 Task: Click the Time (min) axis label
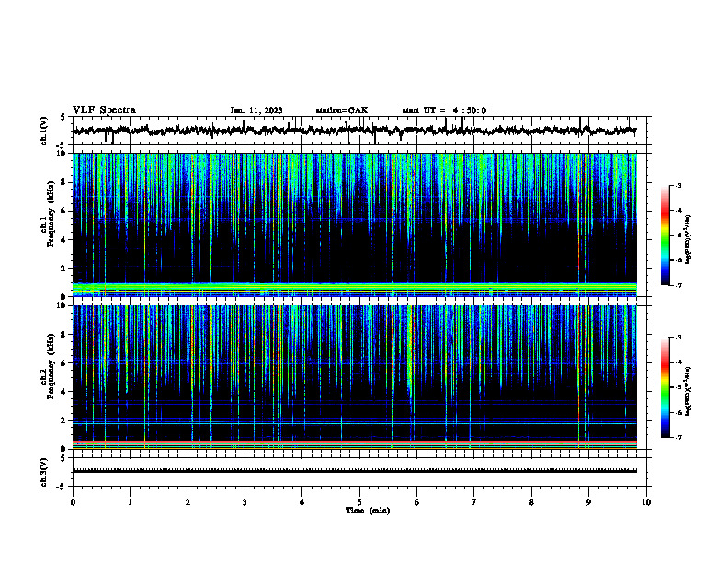(x=368, y=511)
